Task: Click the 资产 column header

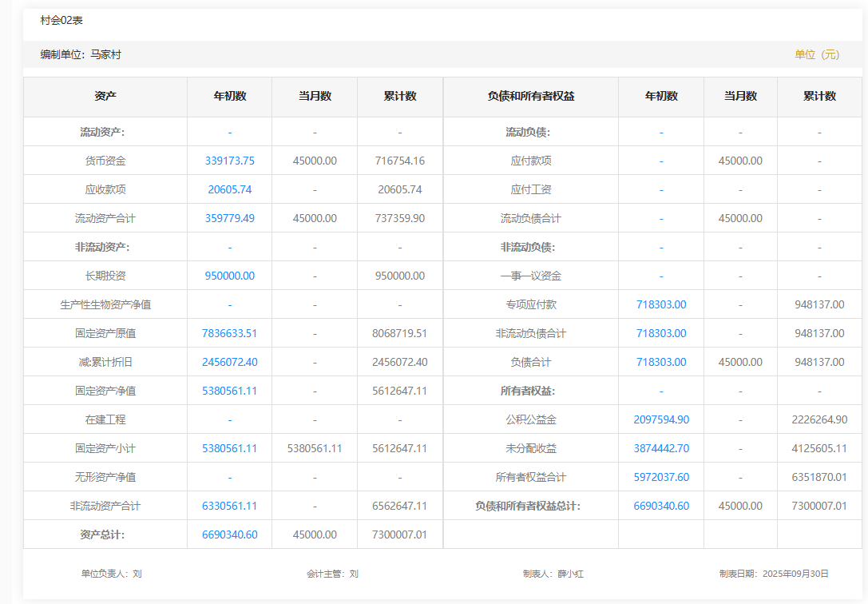Action: click(x=105, y=96)
